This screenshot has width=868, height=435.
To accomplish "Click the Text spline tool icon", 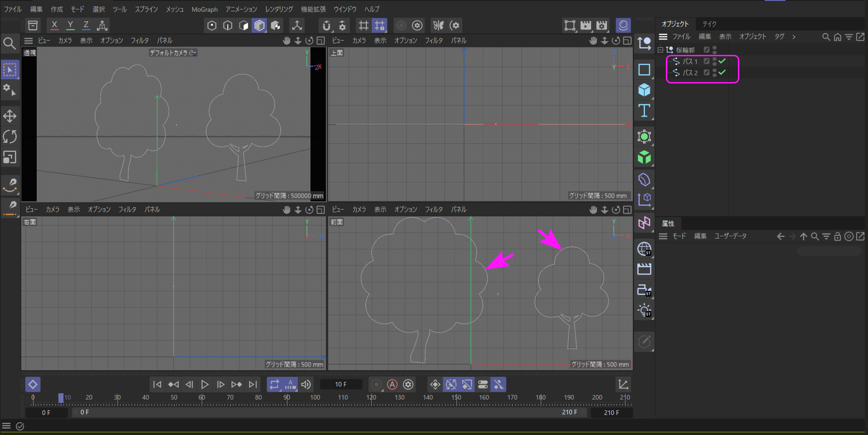I will (644, 111).
